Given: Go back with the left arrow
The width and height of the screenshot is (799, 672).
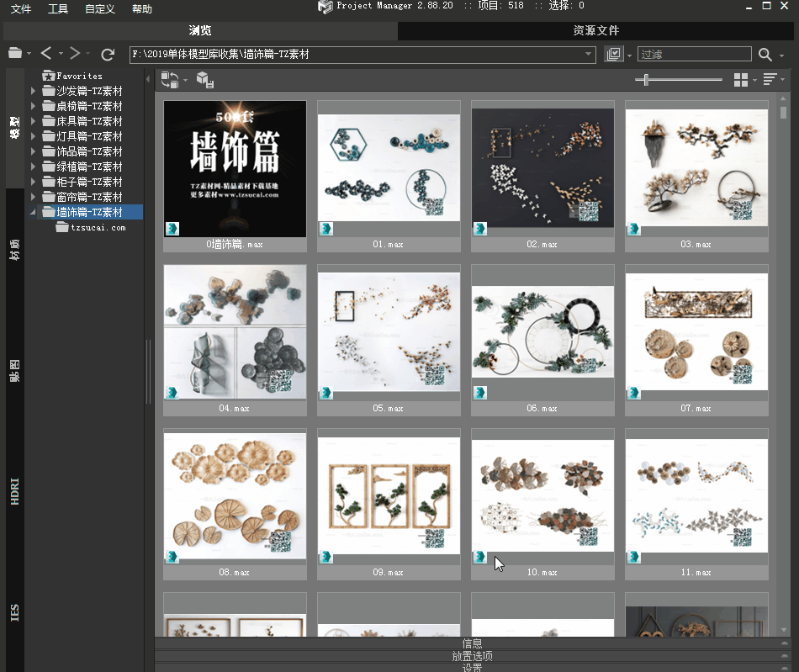Looking at the screenshot, I should (x=46, y=54).
